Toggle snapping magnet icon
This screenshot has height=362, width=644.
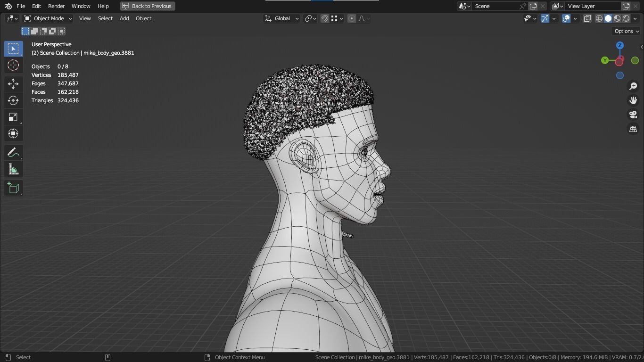[x=325, y=18]
